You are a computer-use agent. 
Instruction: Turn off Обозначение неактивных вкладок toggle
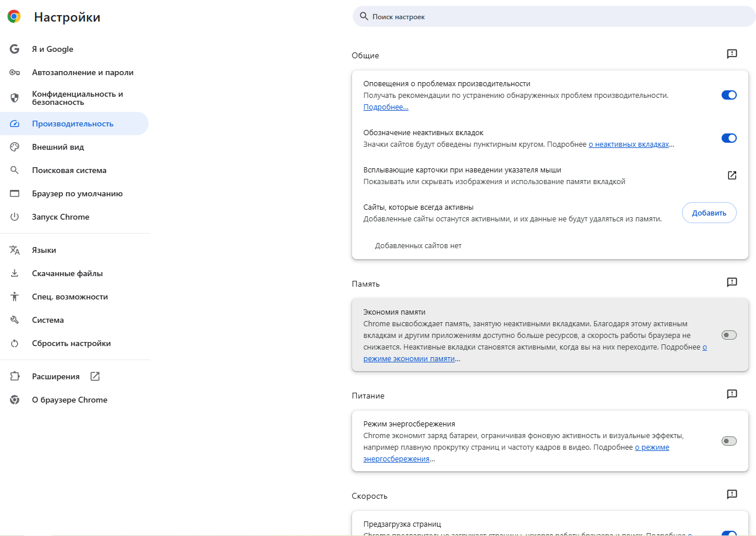coord(729,138)
